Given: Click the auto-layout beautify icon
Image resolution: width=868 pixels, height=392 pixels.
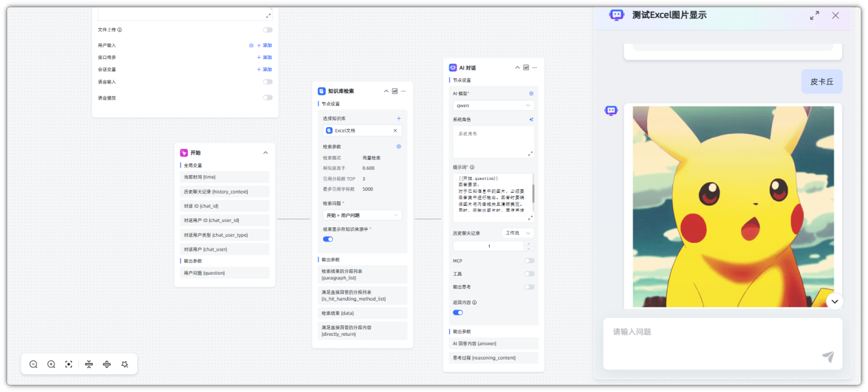Looking at the screenshot, I should [125, 365].
